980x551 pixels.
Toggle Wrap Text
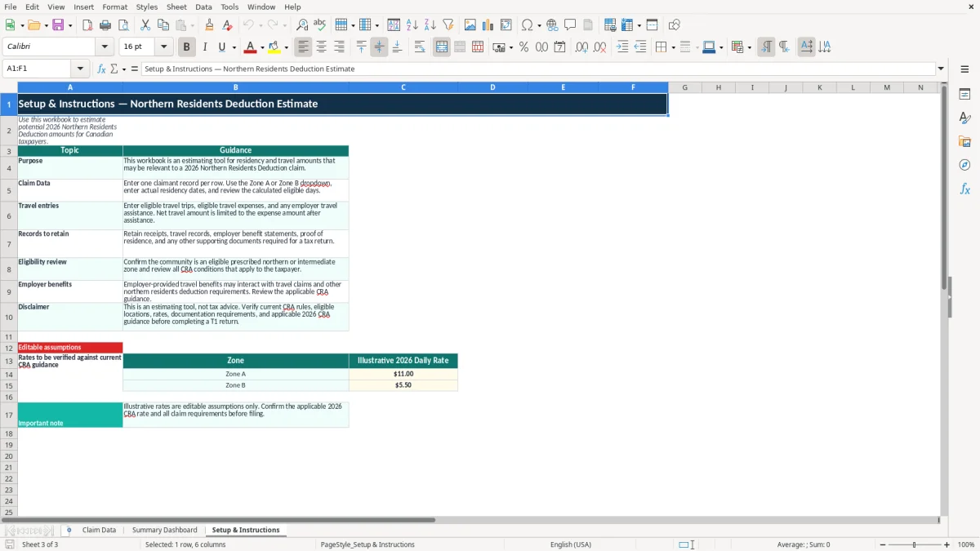point(420,47)
